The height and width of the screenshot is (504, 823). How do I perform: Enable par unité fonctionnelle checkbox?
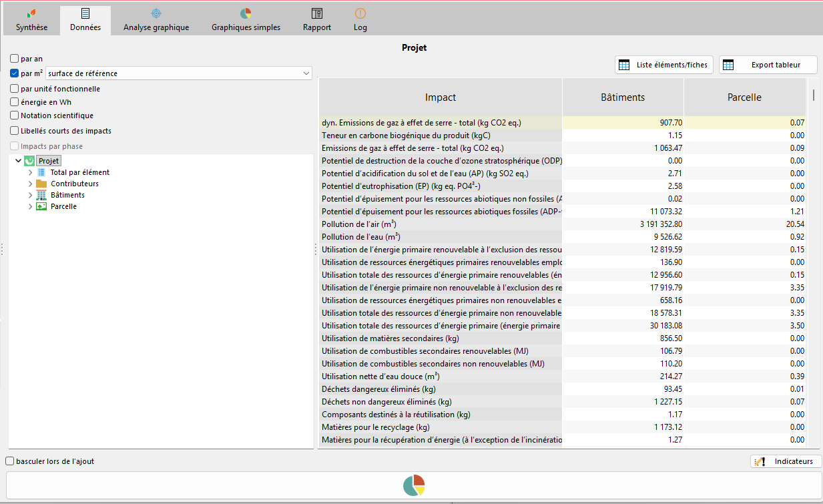tap(15, 89)
